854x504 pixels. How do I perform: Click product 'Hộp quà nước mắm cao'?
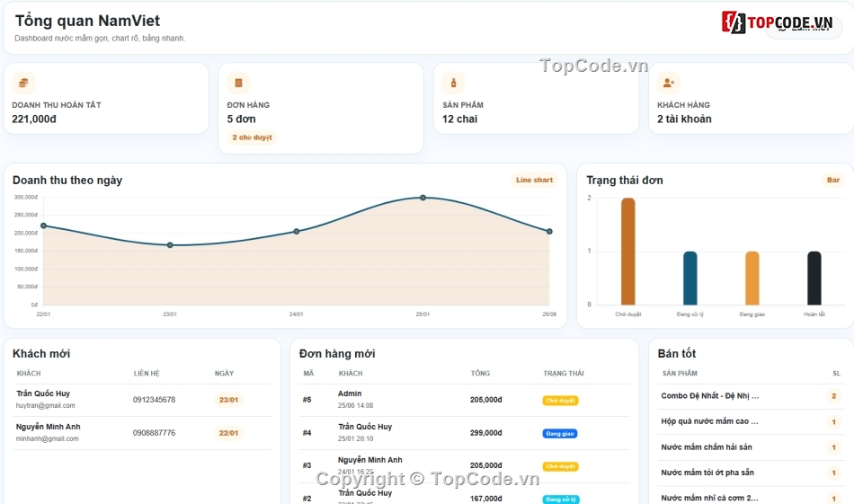(x=709, y=421)
